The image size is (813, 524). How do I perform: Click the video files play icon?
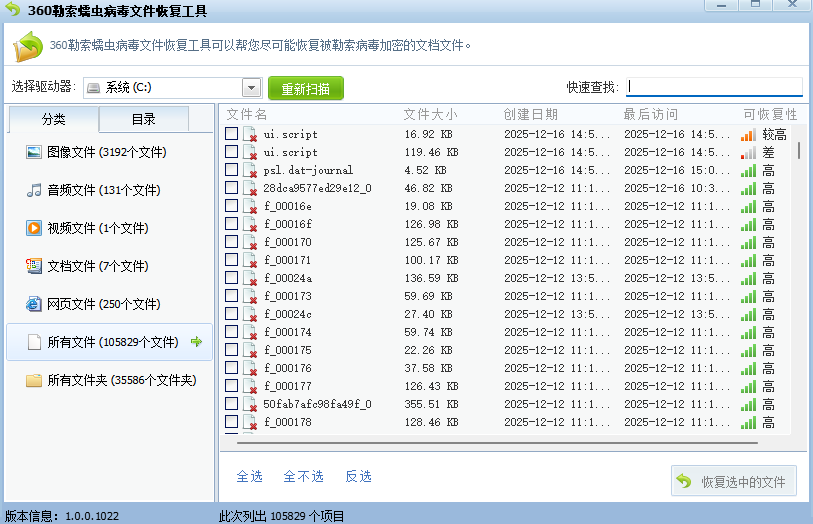click(34, 228)
